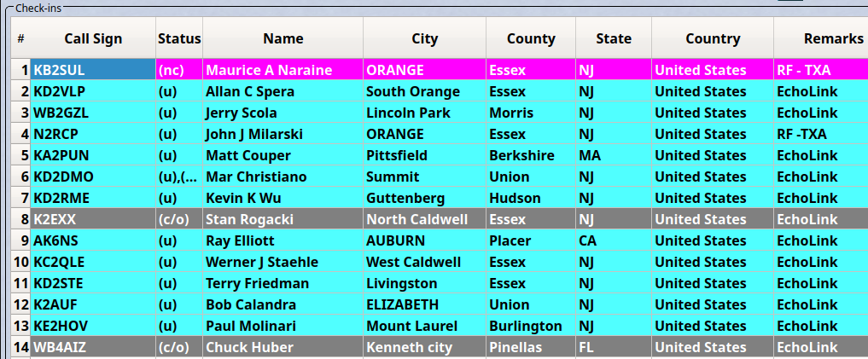This screenshot has height=359, width=868.
Task: Select row number 13 header
Action: [x=21, y=326]
